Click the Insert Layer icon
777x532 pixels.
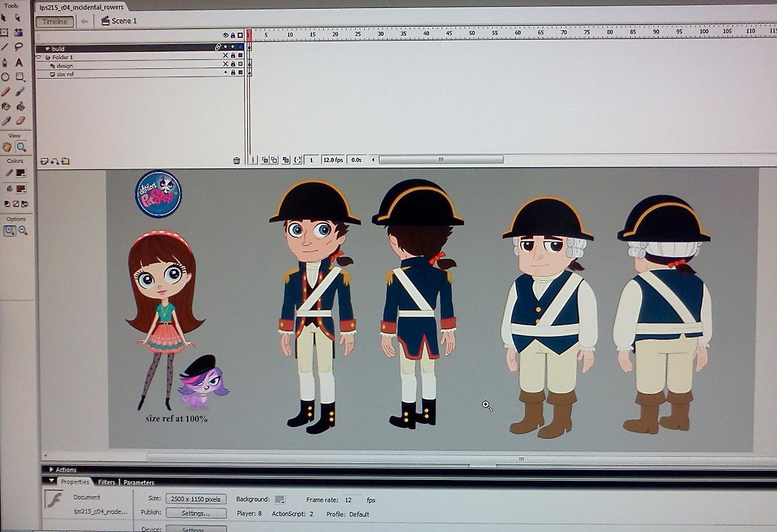coord(44,161)
